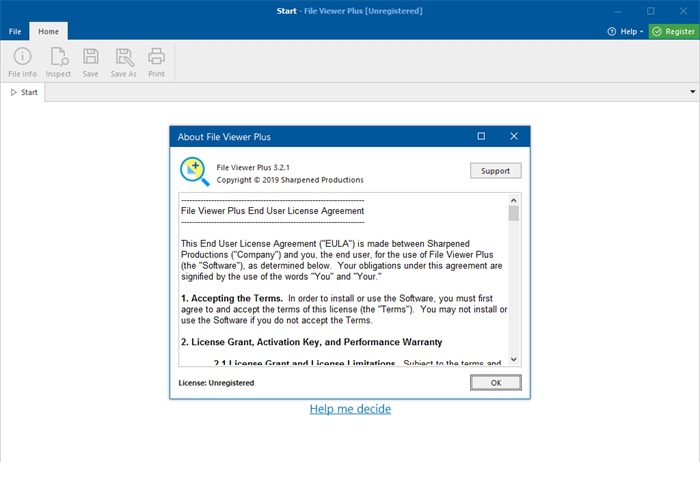Close the main File Viewer Plus window
The image size is (700, 480).
683,11
